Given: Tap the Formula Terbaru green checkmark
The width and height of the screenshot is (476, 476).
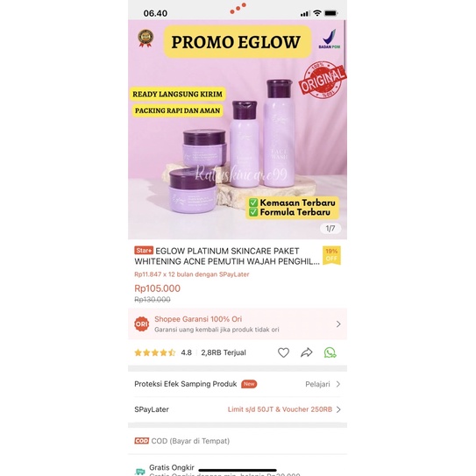Looking at the screenshot, I should pyautogui.click(x=253, y=212).
